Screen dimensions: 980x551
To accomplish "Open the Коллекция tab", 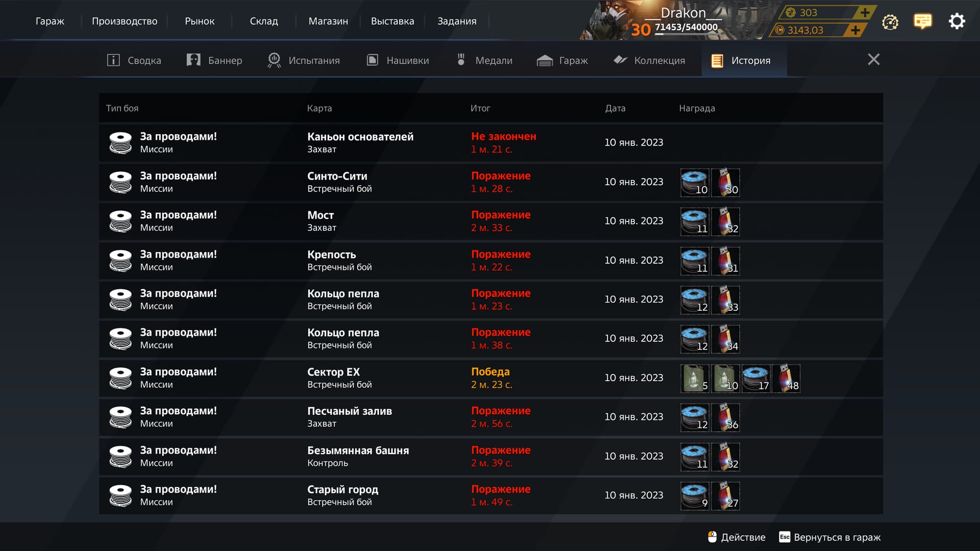I will [x=649, y=60].
